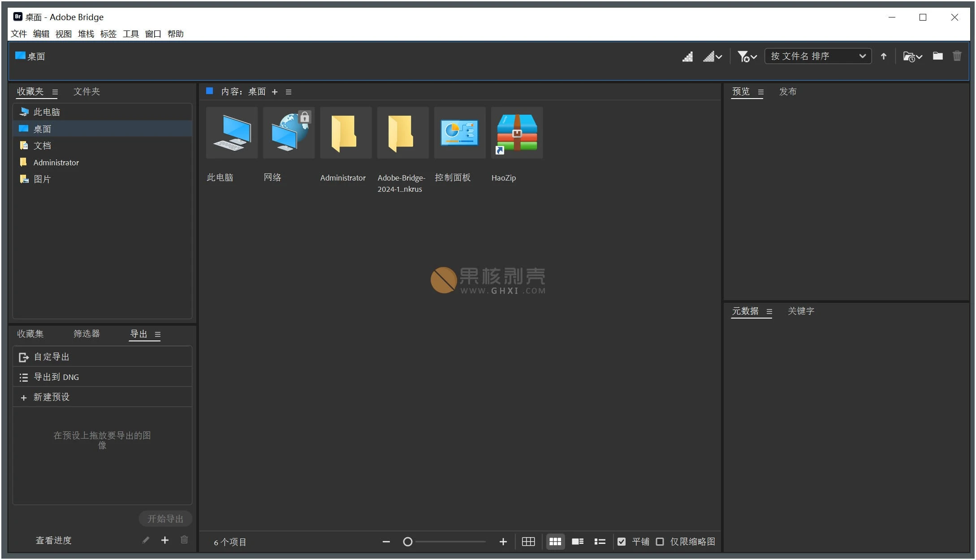Click the new folder icon on toolbar
This screenshot has height=560, width=976.
coord(937,56)
